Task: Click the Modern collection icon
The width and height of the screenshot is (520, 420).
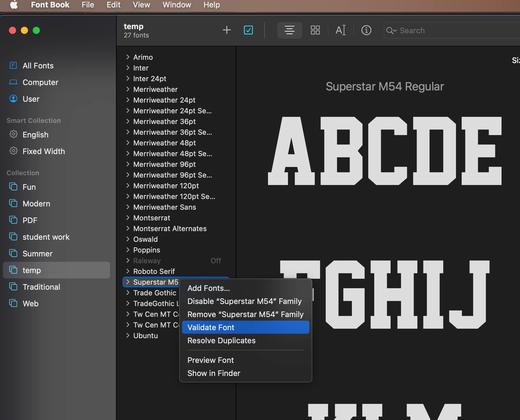Action: (x=13, y=203)
